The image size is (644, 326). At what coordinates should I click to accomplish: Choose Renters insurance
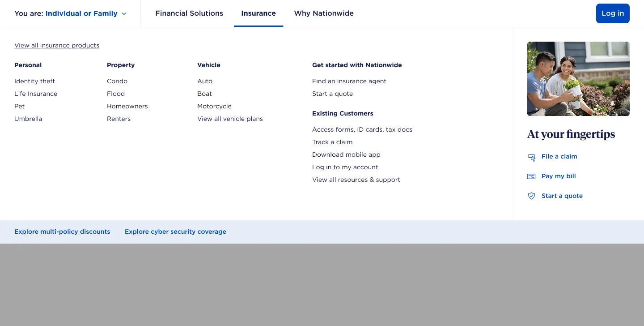(x=119, y=119)
